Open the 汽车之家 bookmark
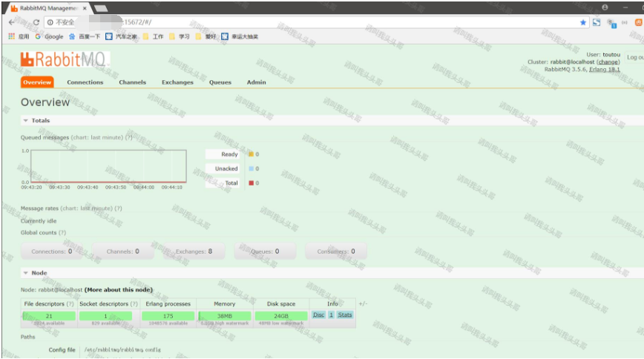The width and height of the screenshot is (644, 359). point(122,36)
